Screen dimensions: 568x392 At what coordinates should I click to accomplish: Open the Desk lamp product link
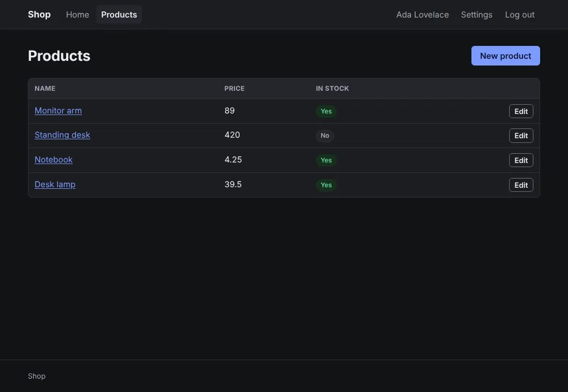pos(55,184)
